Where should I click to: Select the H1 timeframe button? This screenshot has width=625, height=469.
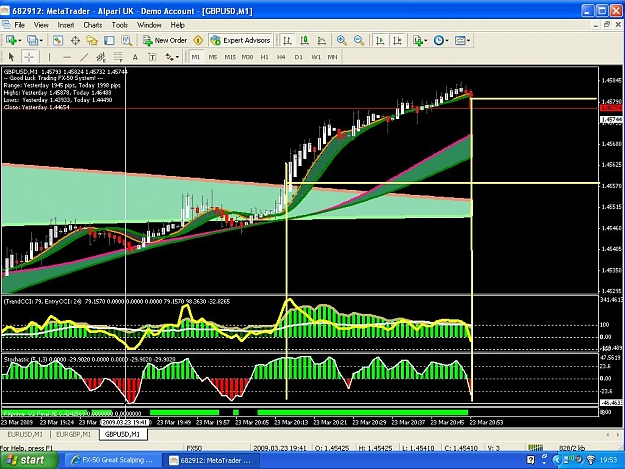point(265,57)
